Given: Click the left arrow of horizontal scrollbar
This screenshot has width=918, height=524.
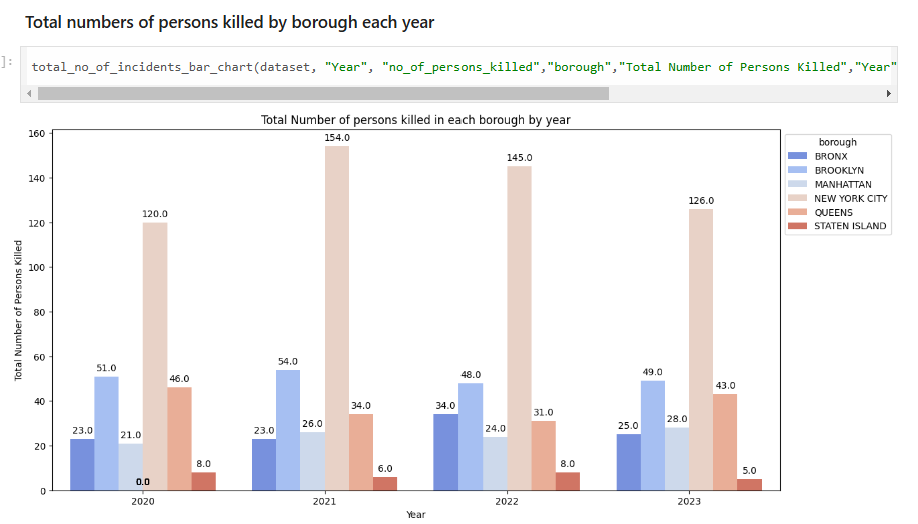Looking at the screenshot, I should pyautogui.click(x=29, y=94).
